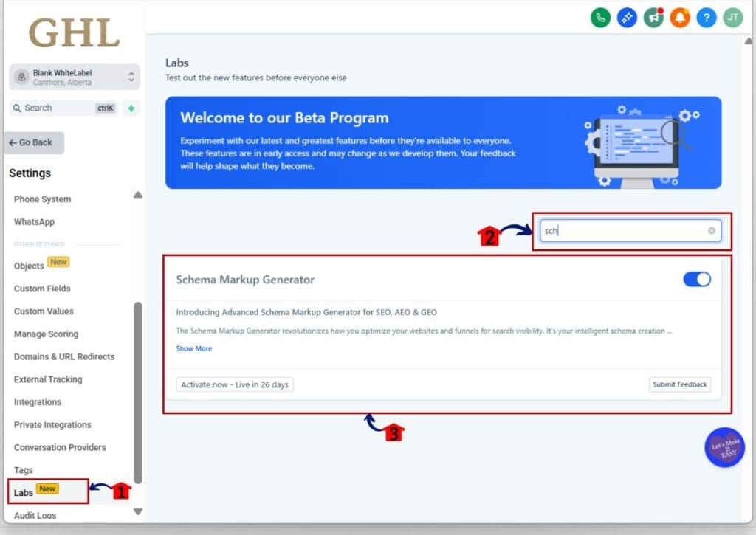Click Activate now - Live in 26 days

coord(234,384)
